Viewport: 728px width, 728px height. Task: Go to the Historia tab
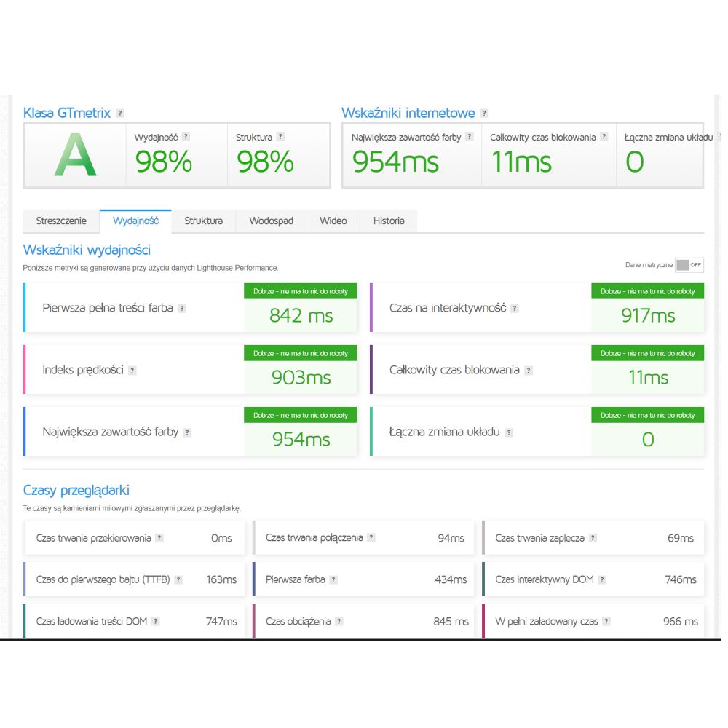click(389, 221)
